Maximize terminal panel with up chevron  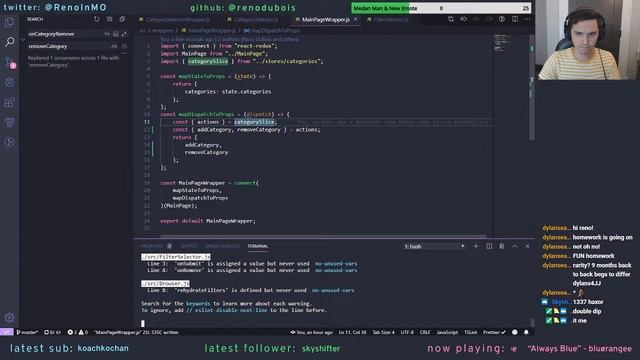coord(515,246)
